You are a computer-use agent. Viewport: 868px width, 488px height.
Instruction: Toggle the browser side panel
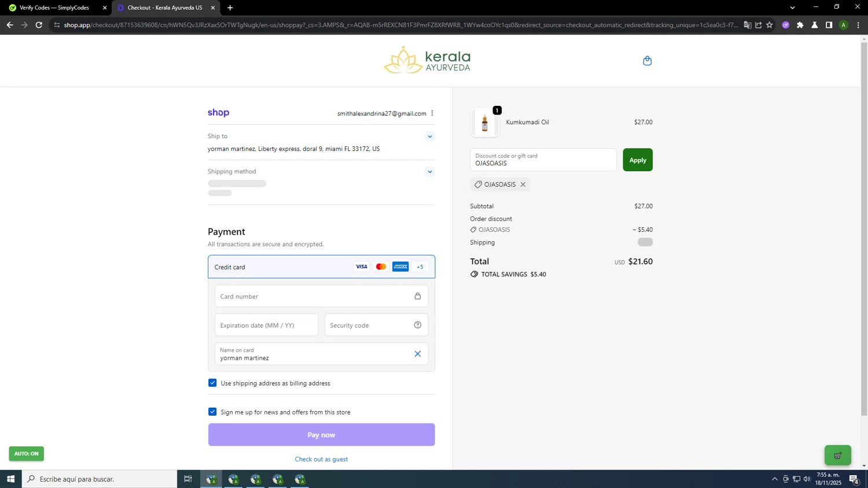pos(829,25)
